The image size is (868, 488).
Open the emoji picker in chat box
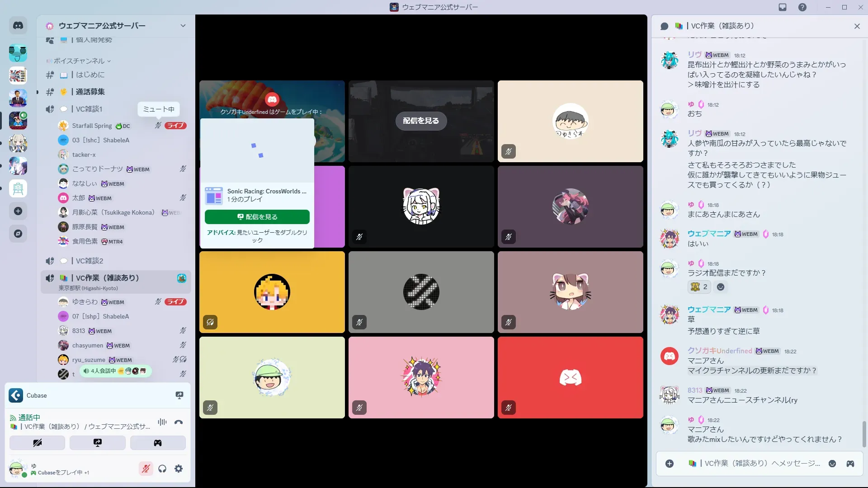coord(832,464)
